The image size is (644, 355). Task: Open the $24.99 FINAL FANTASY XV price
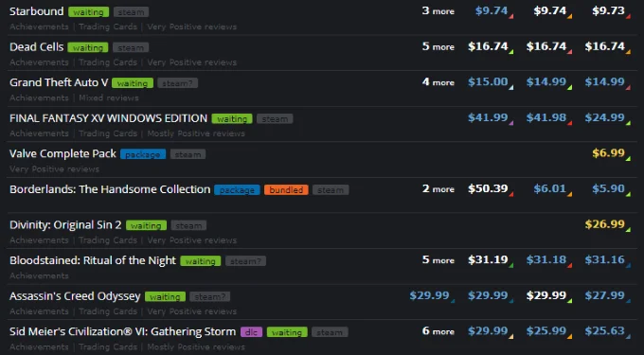[605, 117]
